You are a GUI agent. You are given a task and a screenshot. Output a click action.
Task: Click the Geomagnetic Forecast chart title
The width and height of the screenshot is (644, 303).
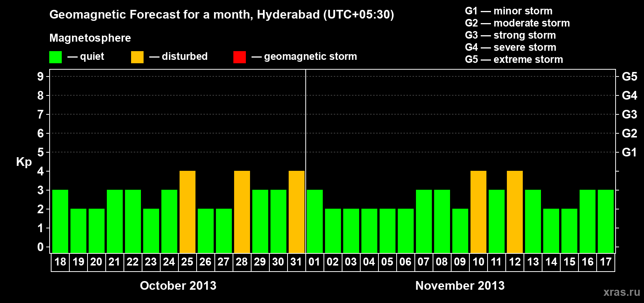click(x=222, y=14)
